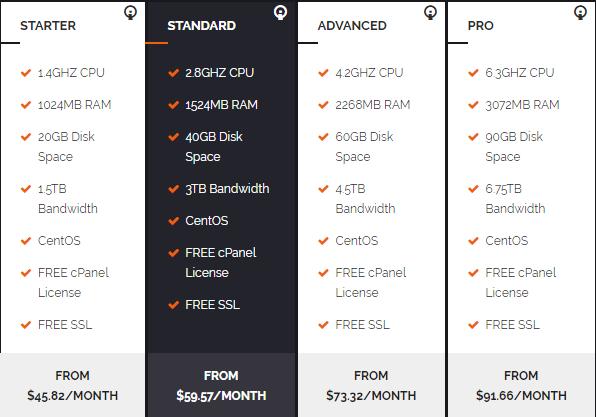Viewport: 596px width, 417px height.
Task: Click the 3TB Bandwidth feature text
Action: [227, 189]
